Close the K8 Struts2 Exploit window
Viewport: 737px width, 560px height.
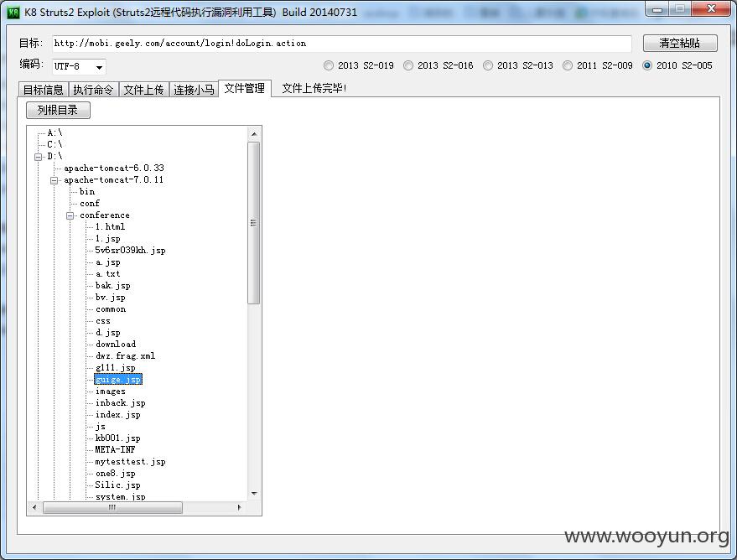(712, 9)
